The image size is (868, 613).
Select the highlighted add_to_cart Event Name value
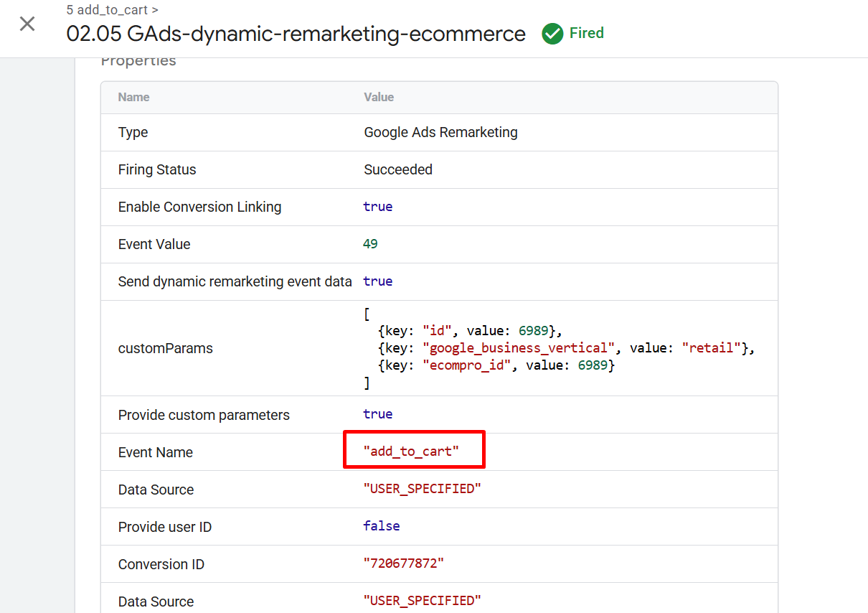click(x=414, y=451)
